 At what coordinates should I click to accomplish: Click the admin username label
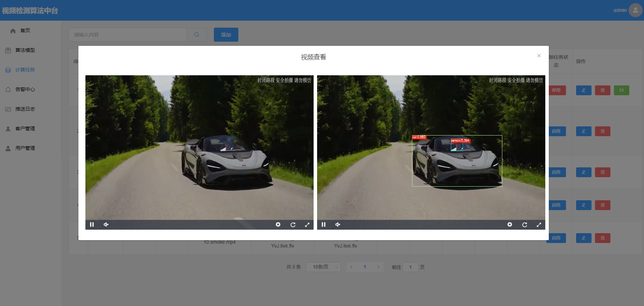click(620, 10)
